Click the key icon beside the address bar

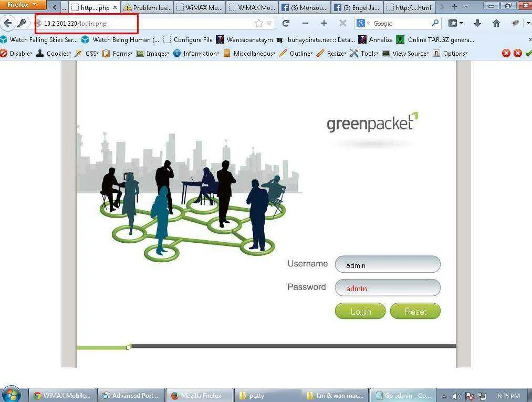22,23
